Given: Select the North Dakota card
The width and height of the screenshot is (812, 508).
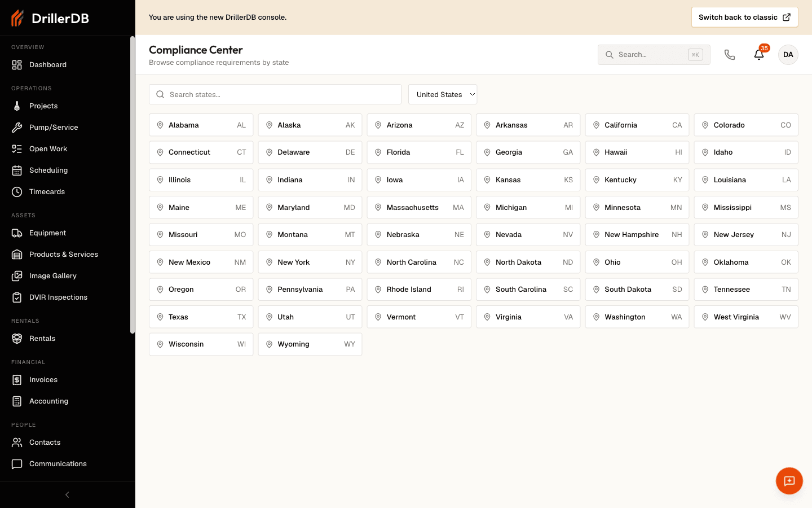Looking at the screenshot, I should point(528,262).
